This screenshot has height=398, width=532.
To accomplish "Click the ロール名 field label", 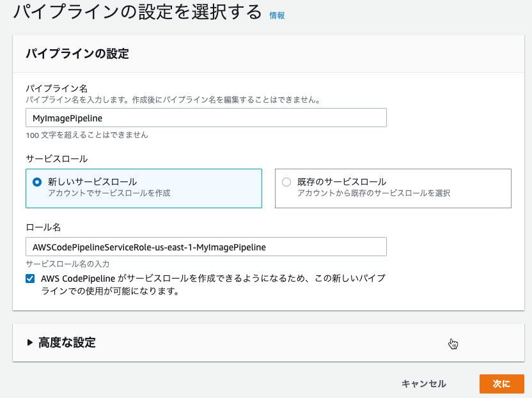I will (x=43, y=227).
